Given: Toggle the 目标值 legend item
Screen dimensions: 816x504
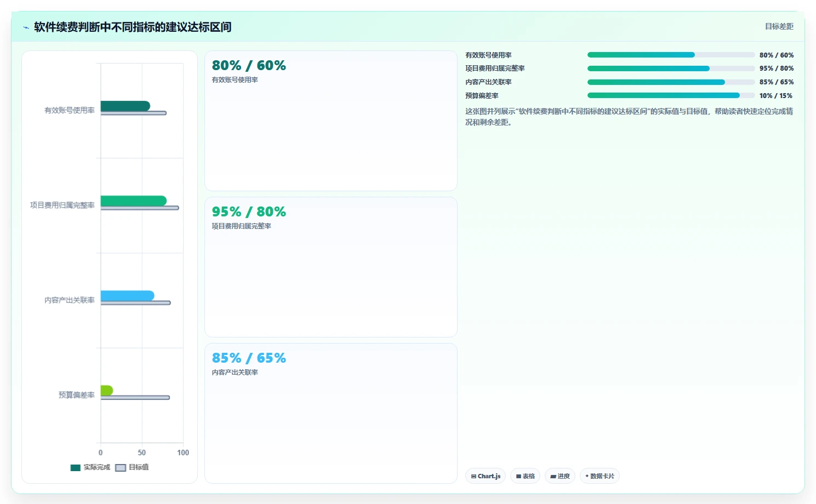Looking at the screenshot, I should pos(132,467).
